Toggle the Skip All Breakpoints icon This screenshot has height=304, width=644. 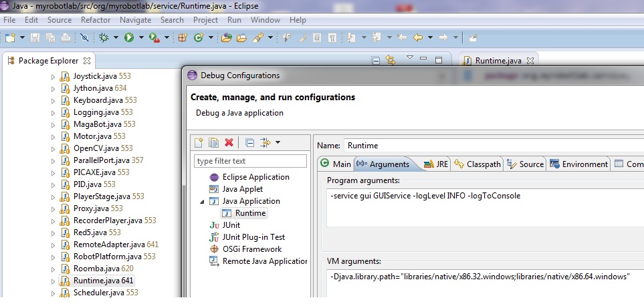[x=85, y=37]
